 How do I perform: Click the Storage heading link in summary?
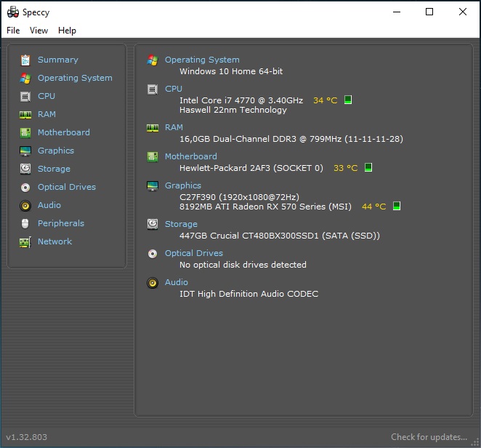click(x=182, y=224)
